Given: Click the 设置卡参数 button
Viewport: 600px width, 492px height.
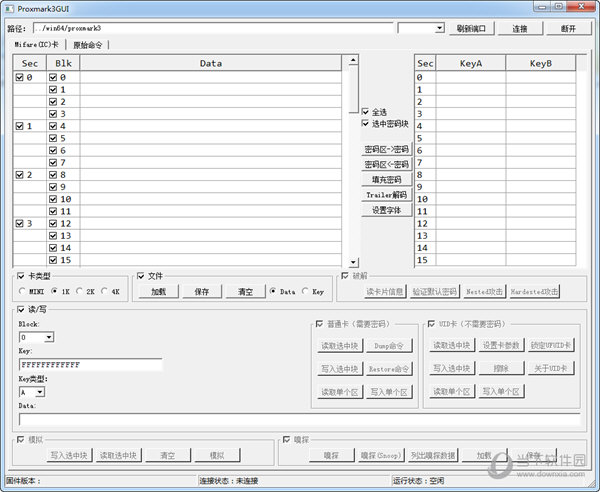Looking at the screenshot, I should pyautogui.click(x=501, y=345).
